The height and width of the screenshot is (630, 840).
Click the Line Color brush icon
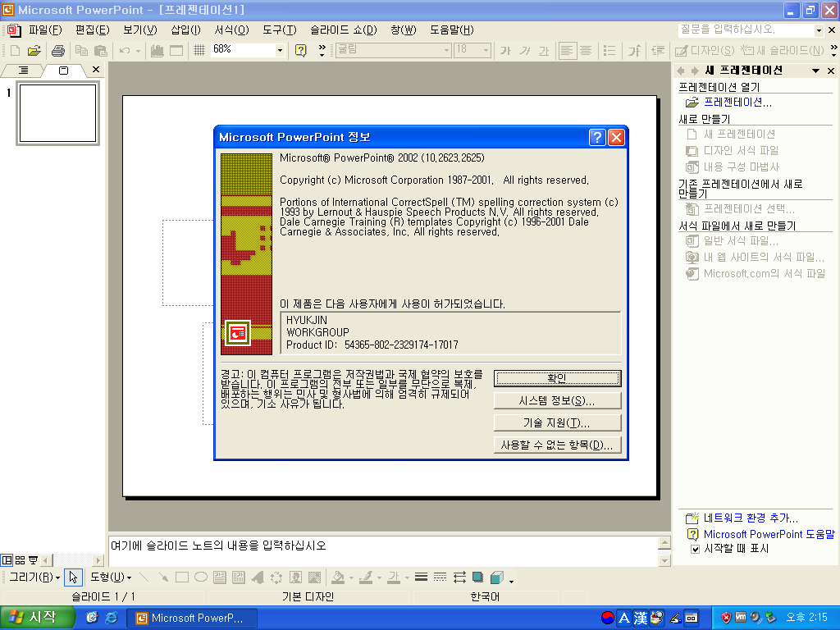click(x=366, y=577)
